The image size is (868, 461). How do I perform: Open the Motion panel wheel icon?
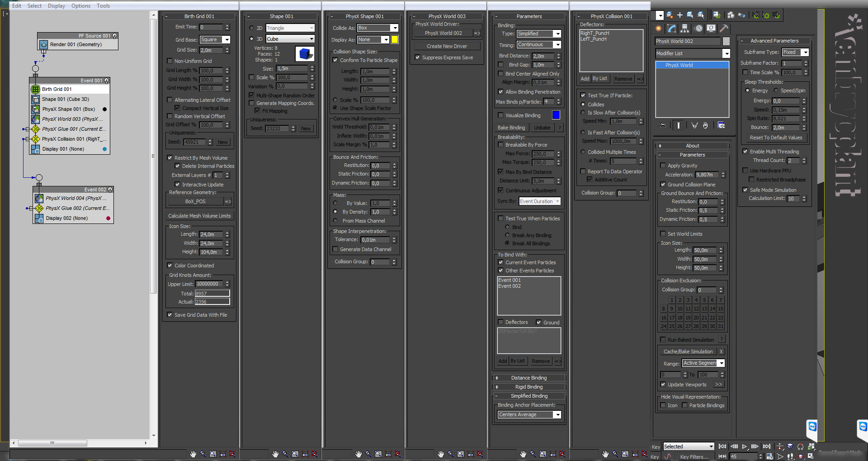pos(698,29)
